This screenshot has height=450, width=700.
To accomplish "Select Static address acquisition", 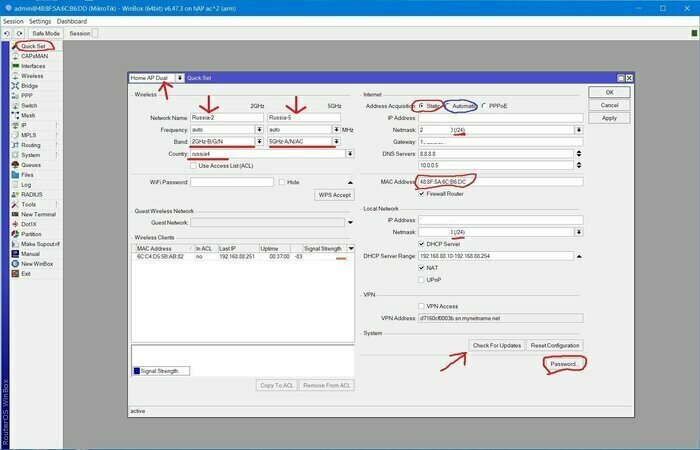I will (x=421, y=106).
